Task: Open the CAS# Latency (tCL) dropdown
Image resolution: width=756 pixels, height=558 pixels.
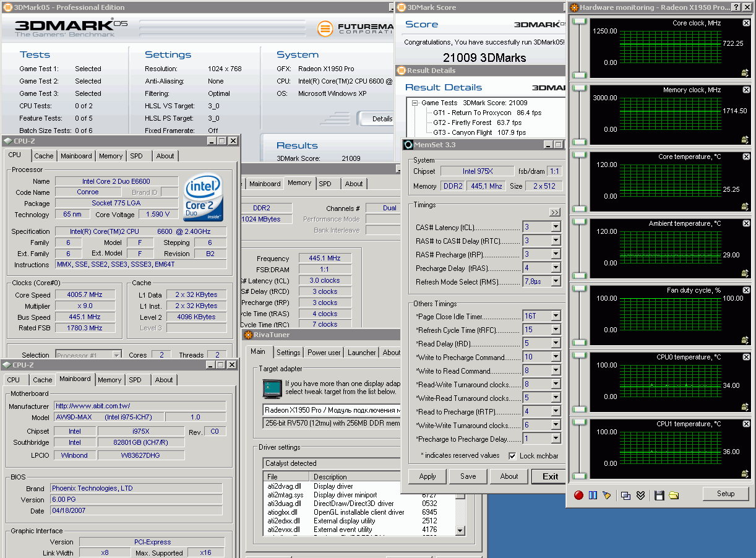Action: [x=556, y=227]
